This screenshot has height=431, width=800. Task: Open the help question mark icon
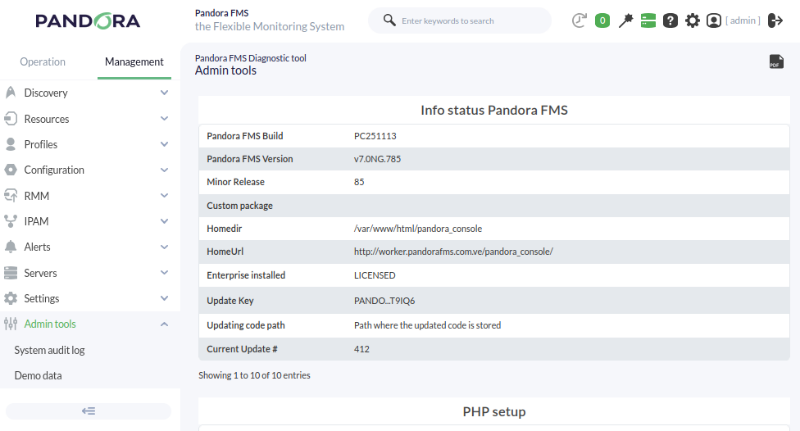(x=670, y=20)
